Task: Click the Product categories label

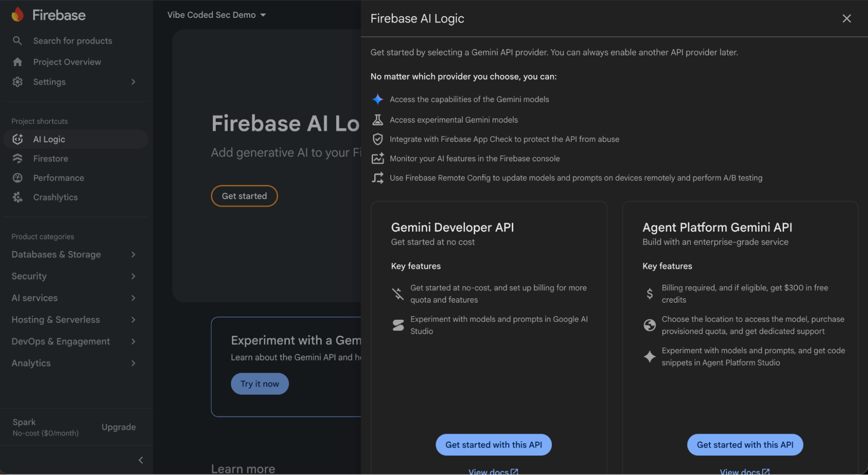Action: click(x=43, y=237)
